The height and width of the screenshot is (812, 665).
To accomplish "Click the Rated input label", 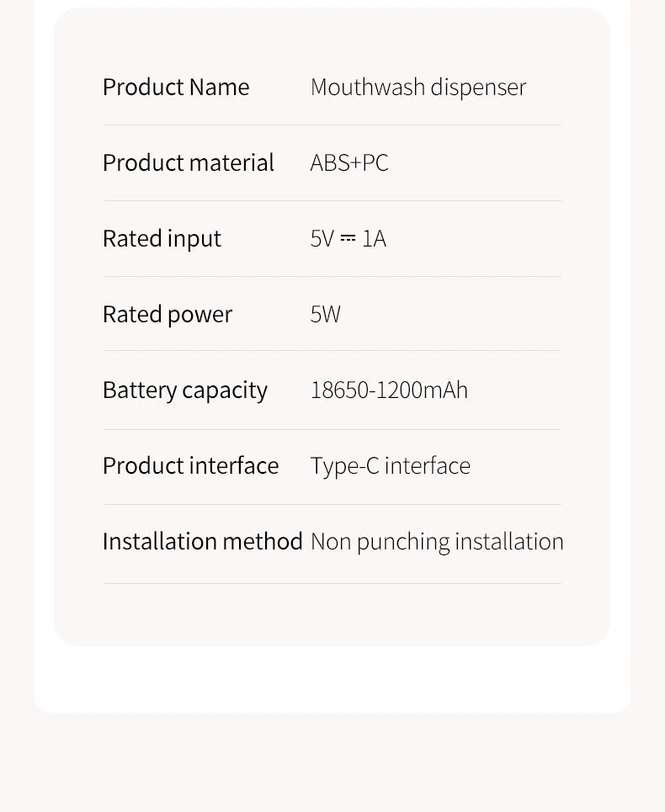I will pyautogui.click(x=162, y=239).
